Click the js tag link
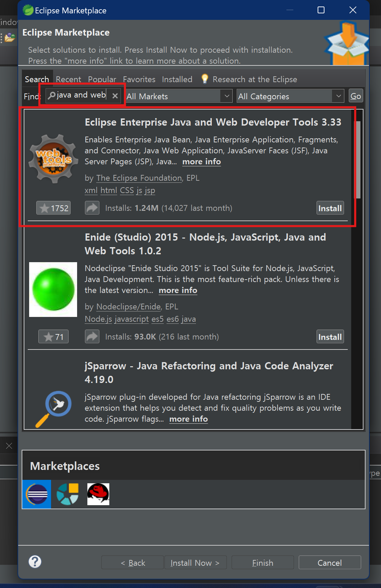Image resolution: width=381 pixels, height=588 pixels. pos(139,190)
